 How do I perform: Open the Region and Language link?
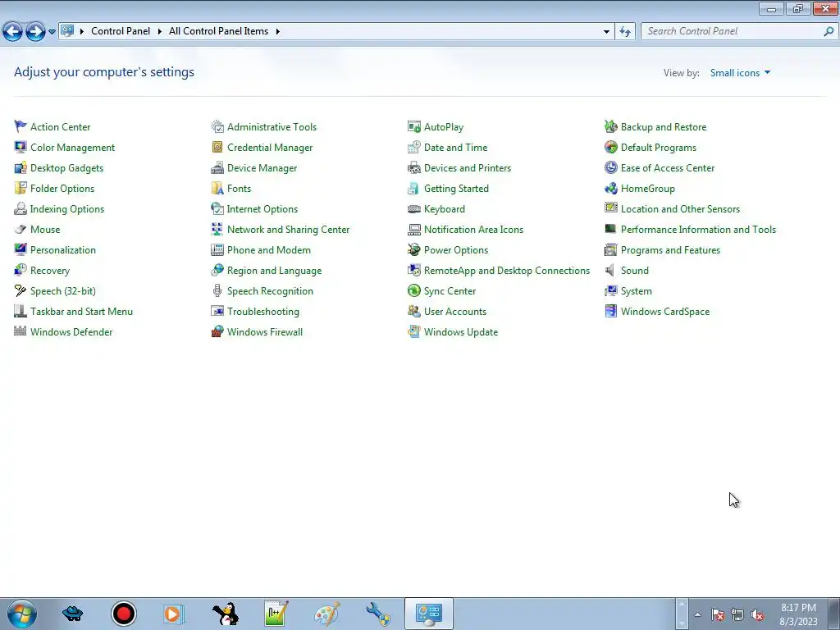(x=274, y=271)
